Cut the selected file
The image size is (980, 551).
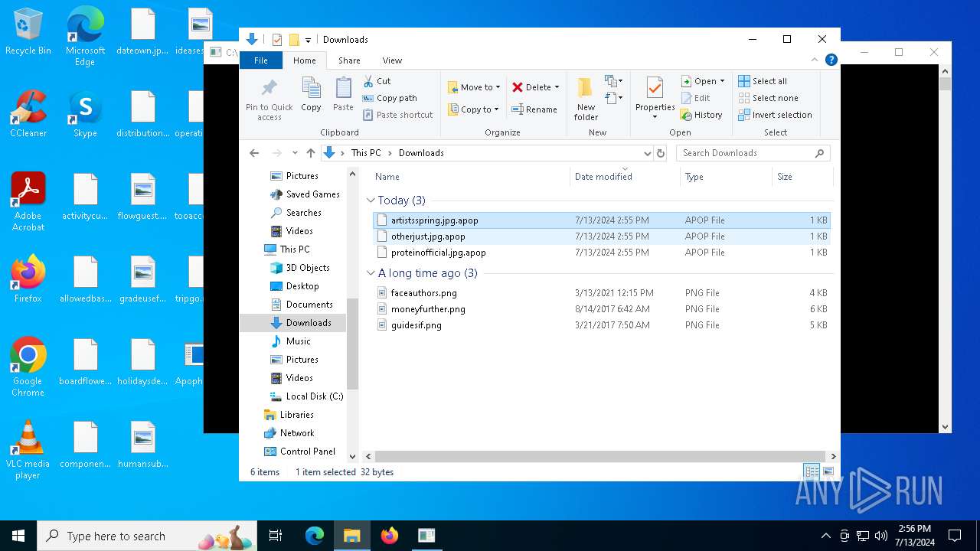click(x=377, y=81)
